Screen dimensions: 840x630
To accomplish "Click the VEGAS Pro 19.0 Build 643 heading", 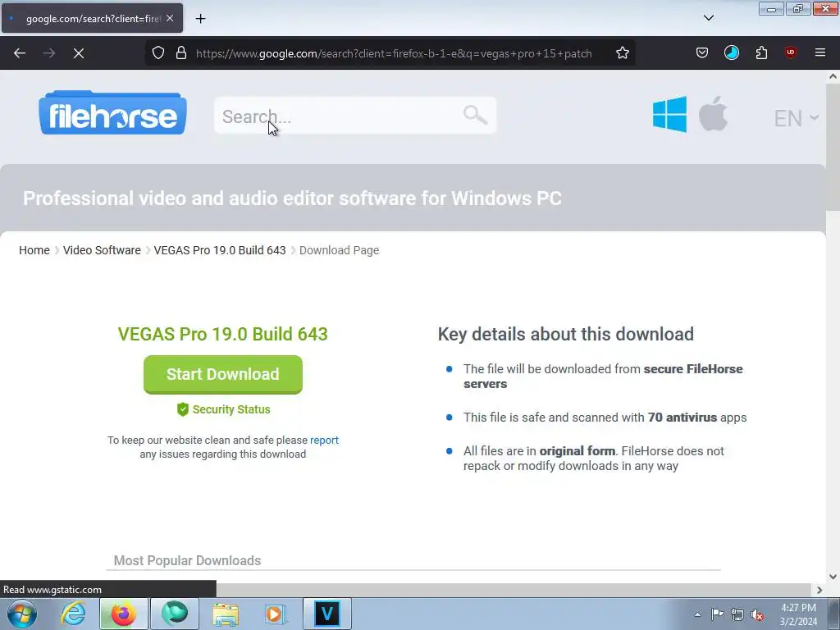I will pos(223,335).
